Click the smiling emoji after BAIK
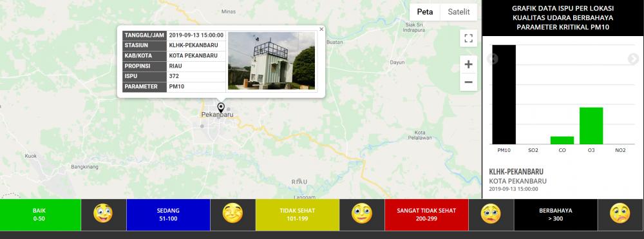The image size is (644, 239). [103, 213]
